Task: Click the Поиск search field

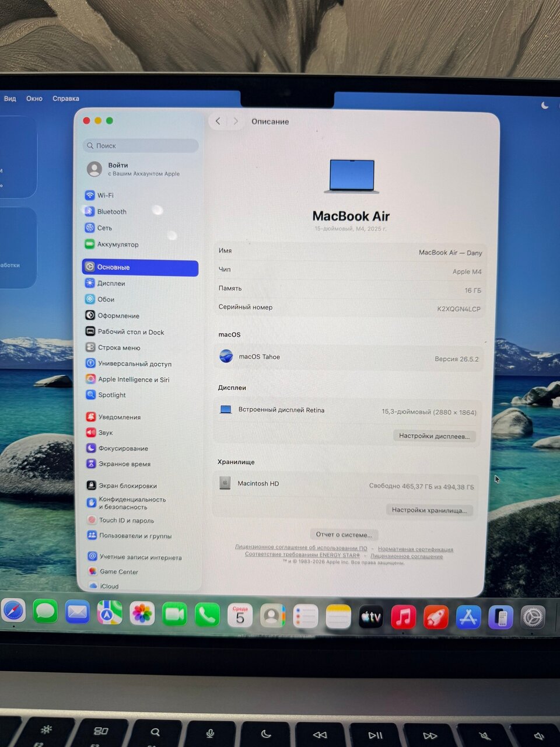Action: tap(141, 145)
